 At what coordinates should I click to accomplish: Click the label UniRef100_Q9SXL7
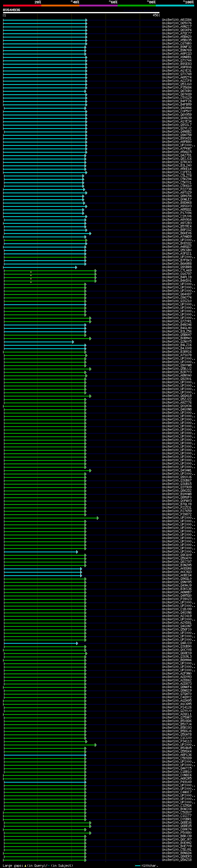tap(177, 125)
